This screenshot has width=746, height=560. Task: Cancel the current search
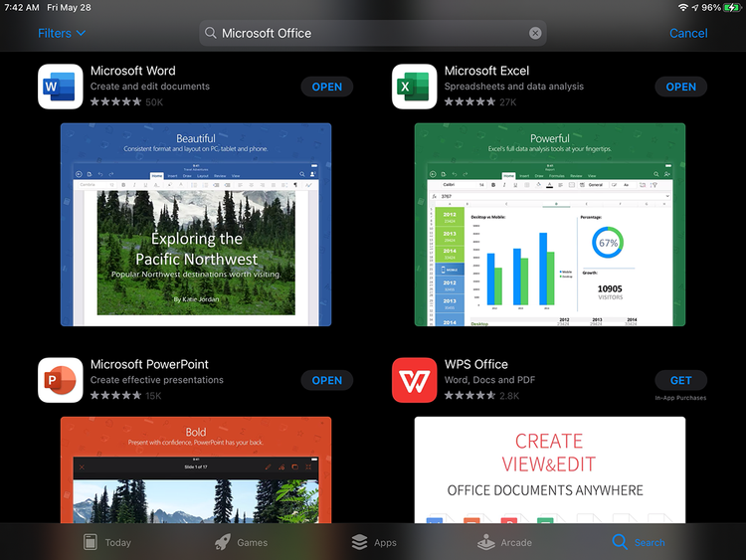[x=688, y=33]
